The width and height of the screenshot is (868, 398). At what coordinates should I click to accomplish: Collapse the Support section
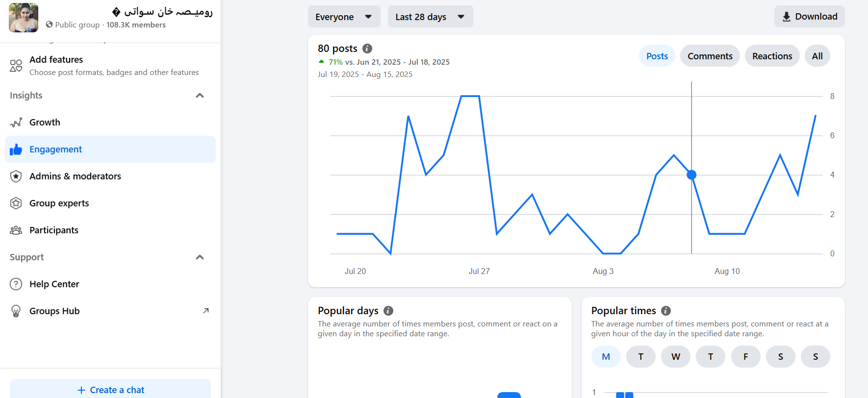tap(200, 257)
